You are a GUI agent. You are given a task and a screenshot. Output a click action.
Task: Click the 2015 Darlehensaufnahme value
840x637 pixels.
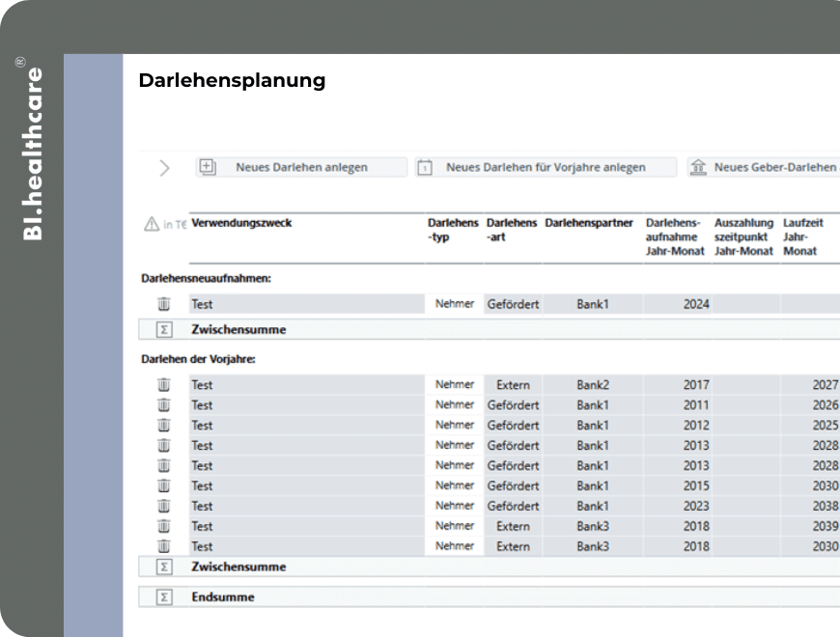pyautogui.click(x=678, y=486)
